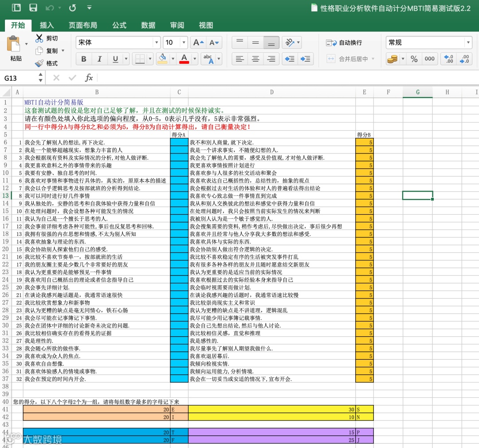The width and height of the screenshot is (479, 448).
Task: Expand the number format 常规 dropdown
Action: tap(468, 43)
